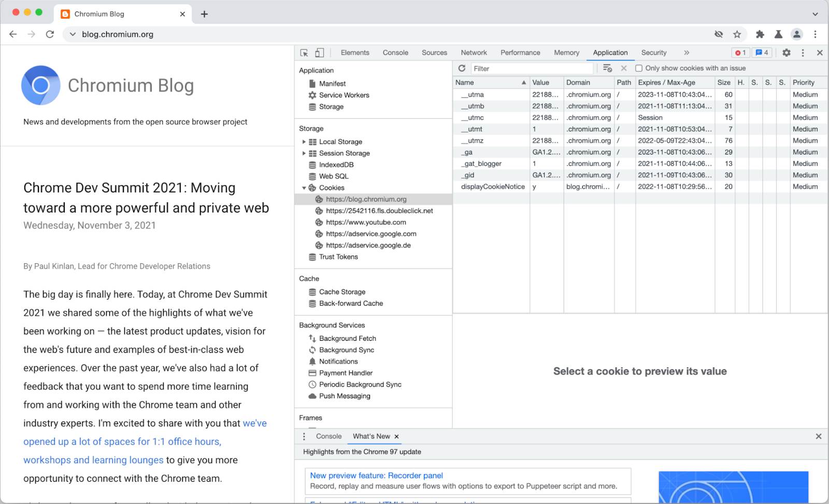Switch to the Network panel

pos(474,52)
